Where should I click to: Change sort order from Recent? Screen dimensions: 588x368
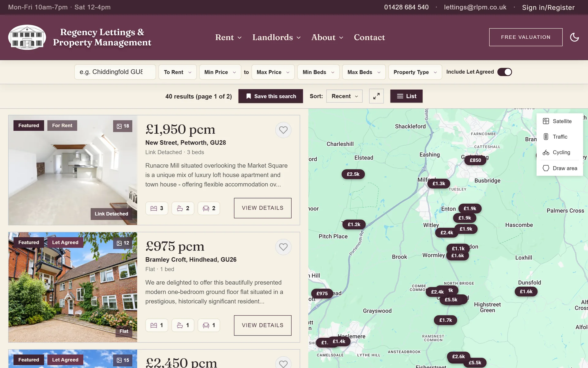(x=344, y=96)
